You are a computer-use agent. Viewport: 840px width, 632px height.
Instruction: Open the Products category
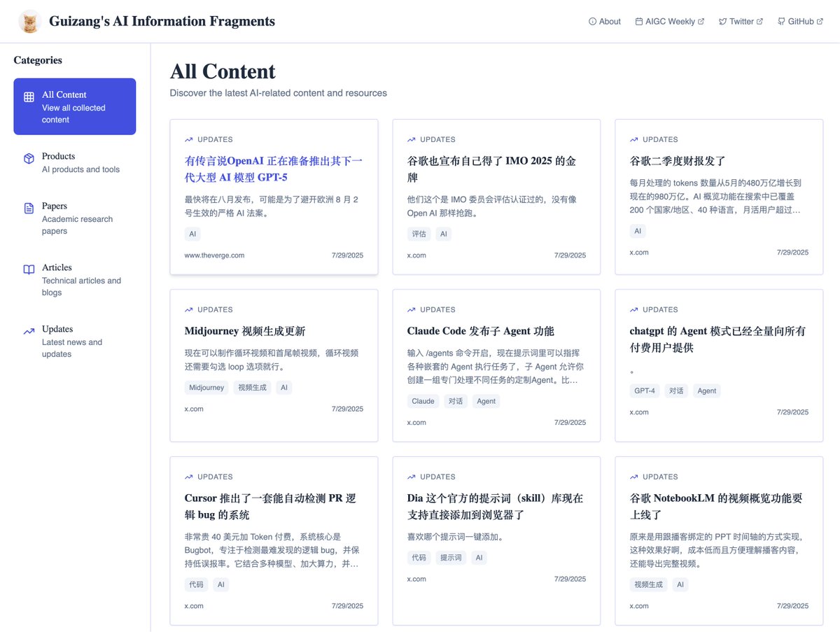click(x=75, y=162)
